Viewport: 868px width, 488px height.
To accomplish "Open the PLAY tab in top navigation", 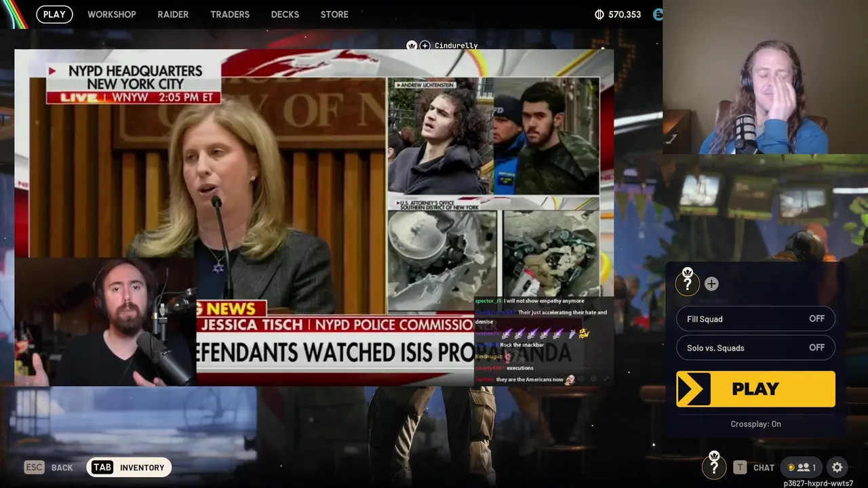I will (54, 14).
